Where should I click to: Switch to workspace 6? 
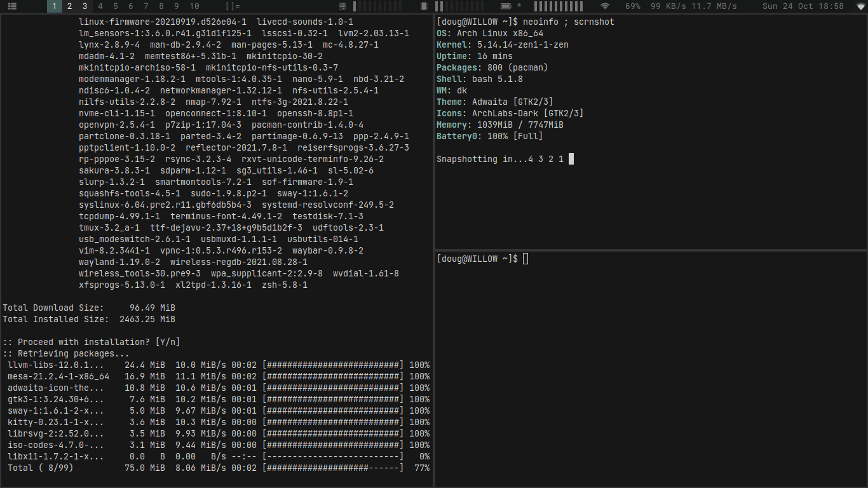(131, 6)
